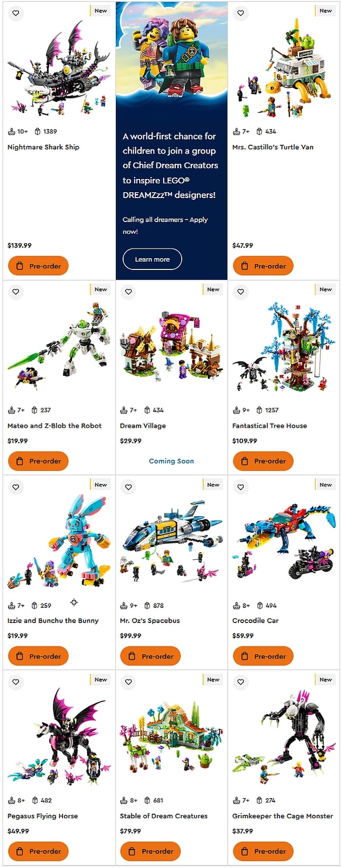Add Nightmare Shark Ship to wishlist
Image resolution: width=342 pixels, height=868 pixels.
(x=16, y=13)
